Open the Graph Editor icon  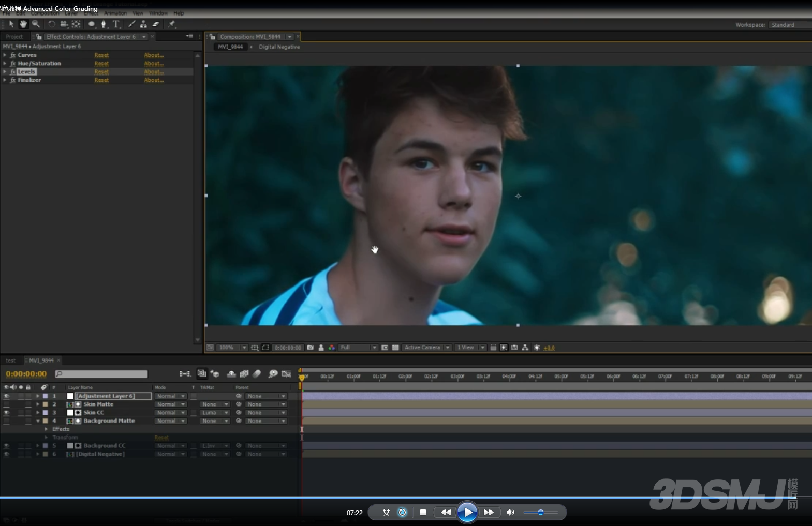point(286,374)
